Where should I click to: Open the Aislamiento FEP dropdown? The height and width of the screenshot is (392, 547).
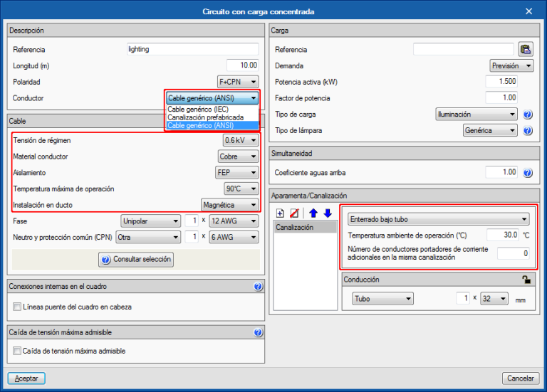pos(237,172)
